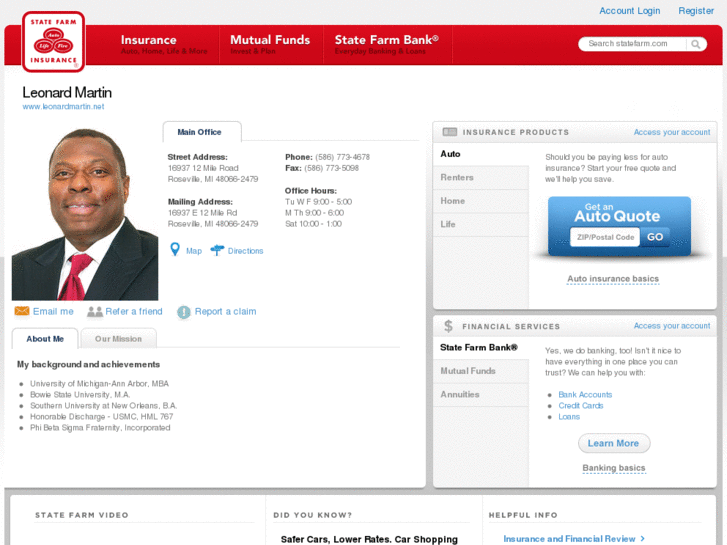Open the Directions link
This screenshot has width=727, height=545.
[245, 251]
